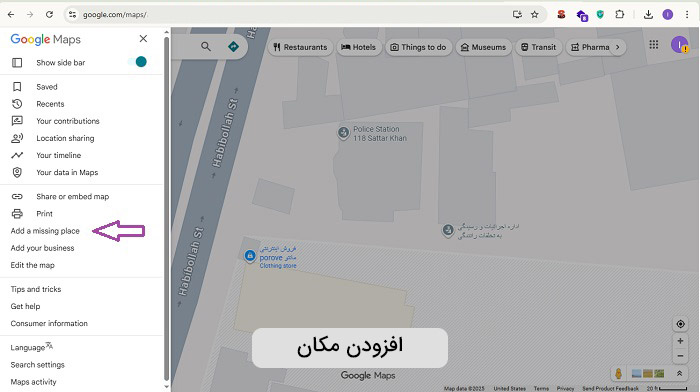The image size is (700, 392).
Task: Toggle the Show side bar switch
Action: 138,62
